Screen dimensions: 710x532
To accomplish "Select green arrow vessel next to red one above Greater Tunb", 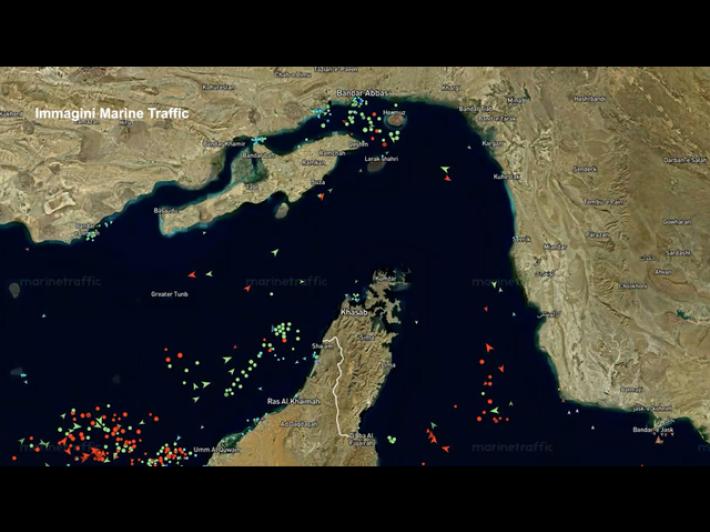I will click(x=209, y=274).
